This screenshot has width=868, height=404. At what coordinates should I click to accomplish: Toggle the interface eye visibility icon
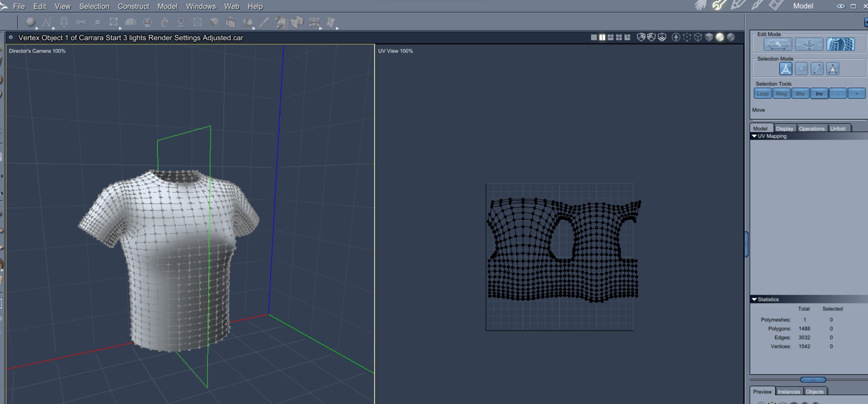click(x=841, y=6)
